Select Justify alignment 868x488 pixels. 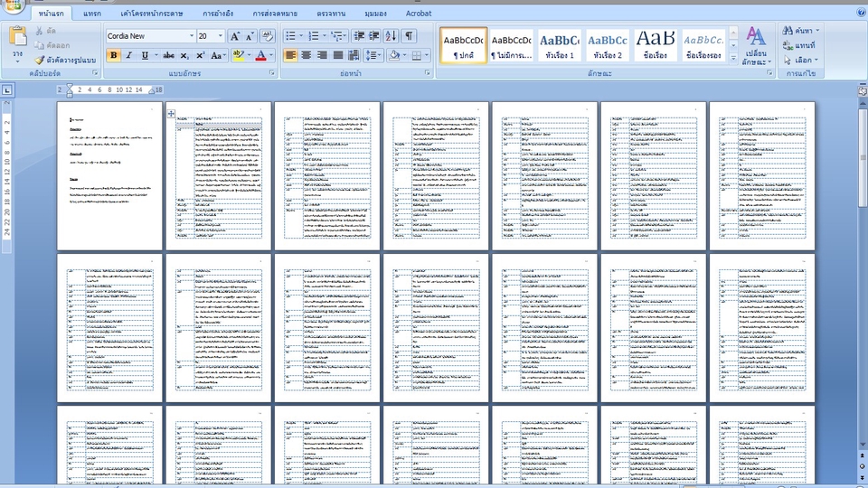point(337,55)
